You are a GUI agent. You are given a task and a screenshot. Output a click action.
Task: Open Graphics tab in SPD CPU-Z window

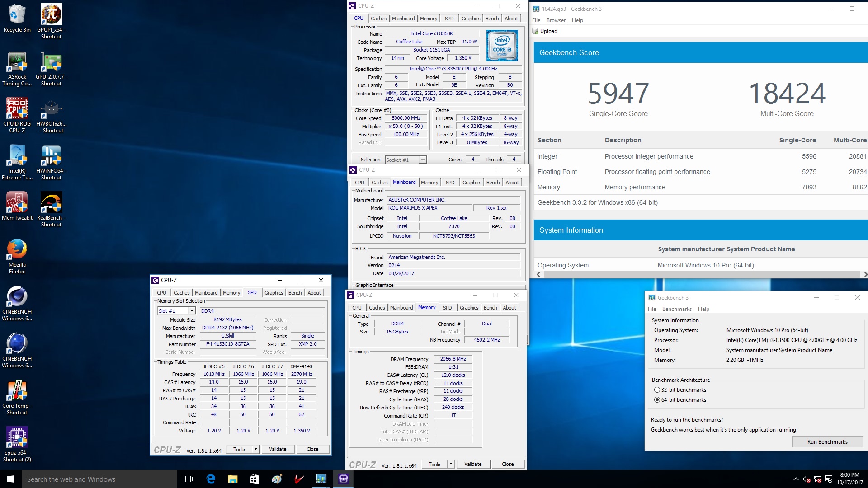coord(274,293)
